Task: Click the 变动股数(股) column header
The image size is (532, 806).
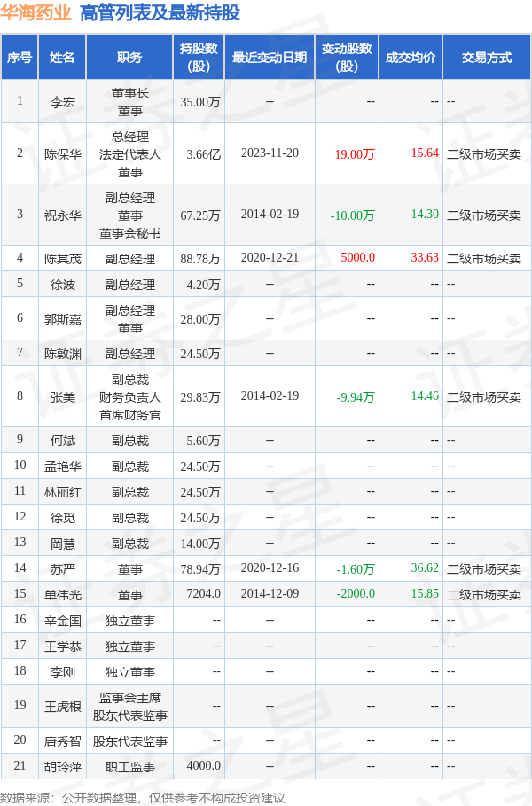Action: point(347,58)
